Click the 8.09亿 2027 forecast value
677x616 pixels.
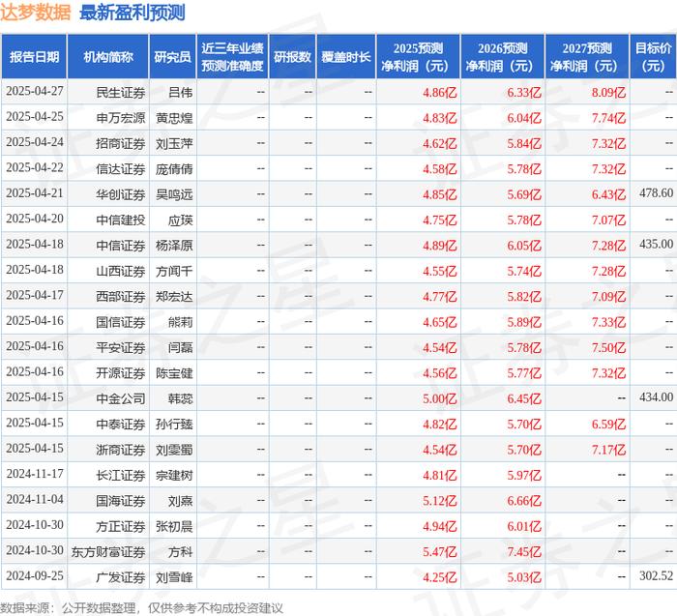[608, 93]
